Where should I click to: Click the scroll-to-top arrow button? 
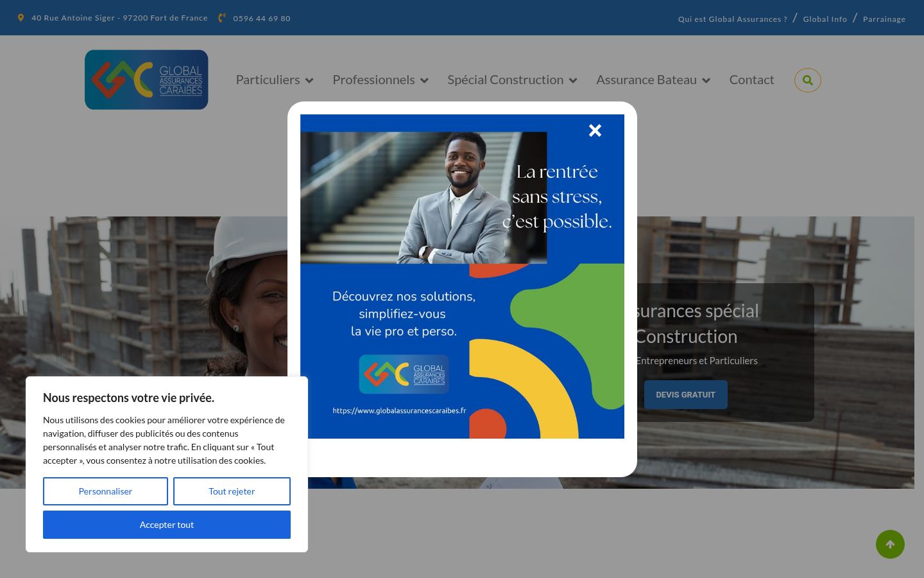coord(890,544)
